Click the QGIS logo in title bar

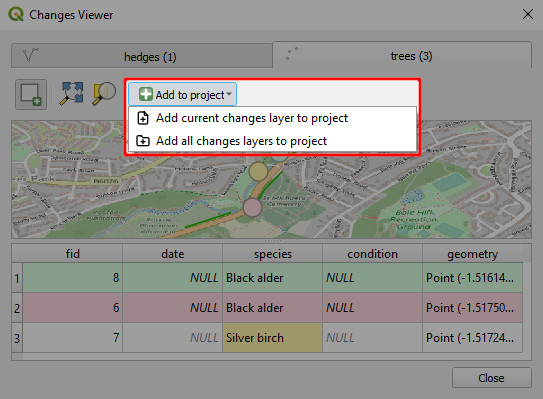(16, 15)
